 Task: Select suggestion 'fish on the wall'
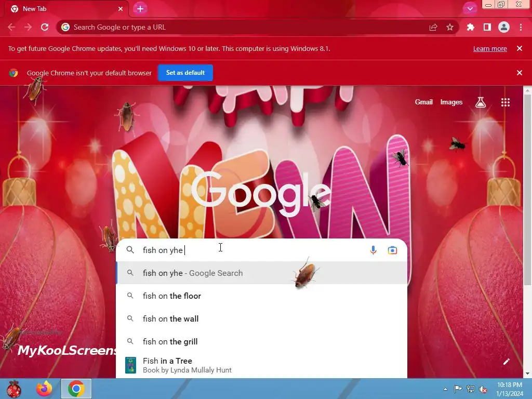262,318
